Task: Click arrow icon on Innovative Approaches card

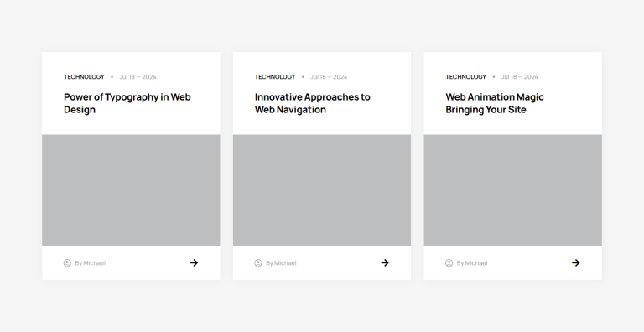Action: [x=385, y=263]
